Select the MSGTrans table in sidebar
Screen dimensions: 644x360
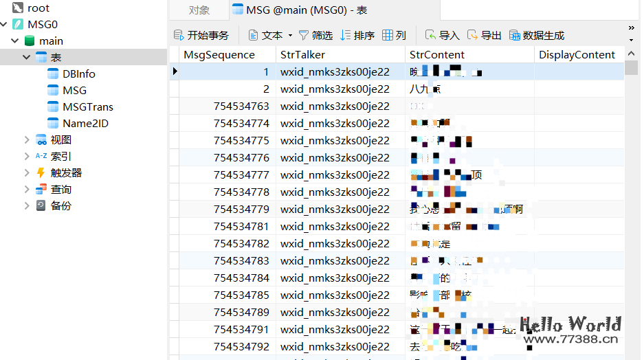pyautogui.click(x=87, y=106)
